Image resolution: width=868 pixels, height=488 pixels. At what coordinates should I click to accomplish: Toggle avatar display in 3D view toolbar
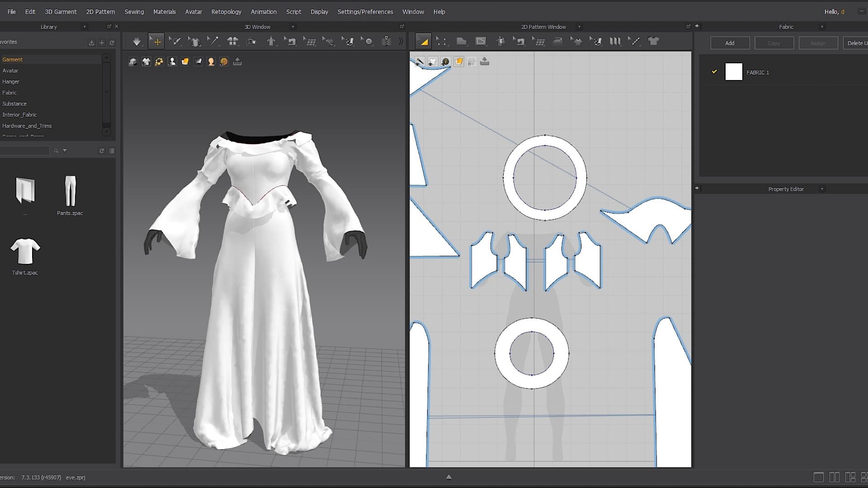(172, 62)
